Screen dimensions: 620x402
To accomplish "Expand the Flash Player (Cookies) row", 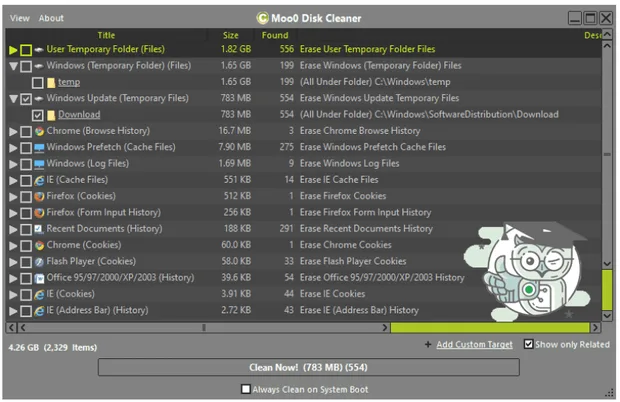I will 13,262.
